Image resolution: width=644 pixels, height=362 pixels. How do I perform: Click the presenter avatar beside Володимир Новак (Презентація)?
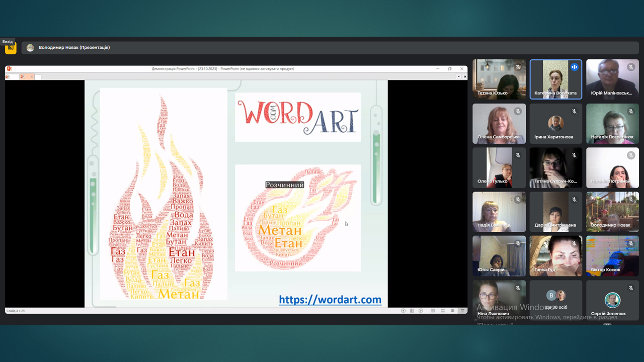[30, 48]
